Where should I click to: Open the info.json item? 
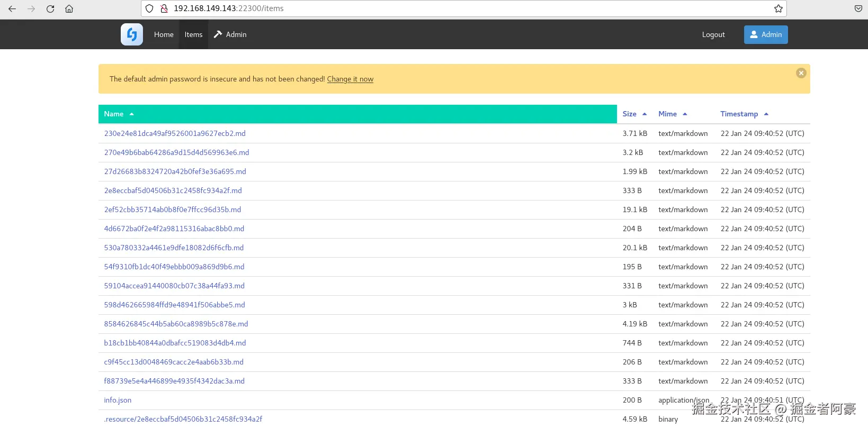(118, 400)
